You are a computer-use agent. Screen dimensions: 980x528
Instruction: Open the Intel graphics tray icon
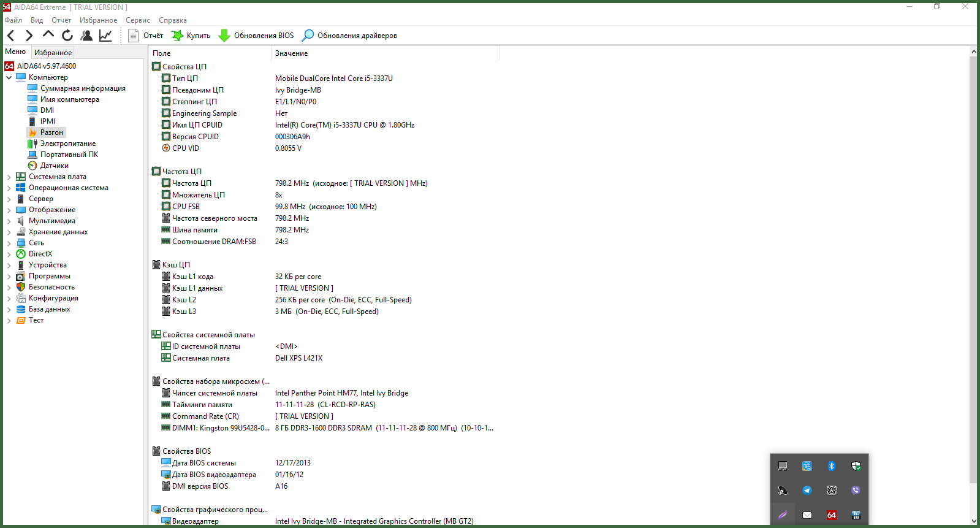click(x=807, y=466)
